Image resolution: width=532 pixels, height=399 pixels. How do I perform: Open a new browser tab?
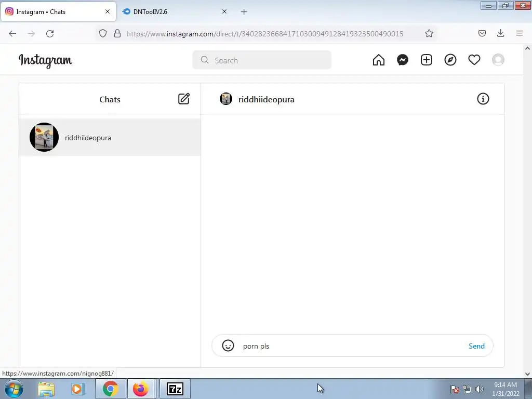tap(244, 12)
